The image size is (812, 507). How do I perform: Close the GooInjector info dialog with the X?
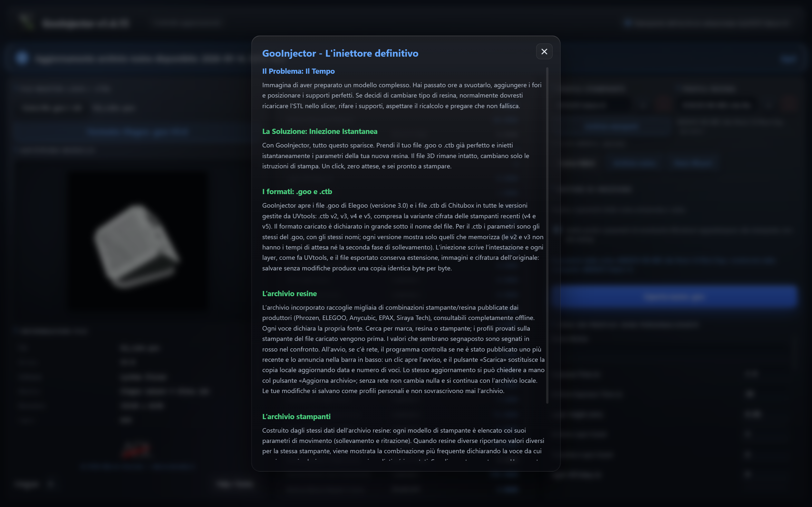(544, 52)
